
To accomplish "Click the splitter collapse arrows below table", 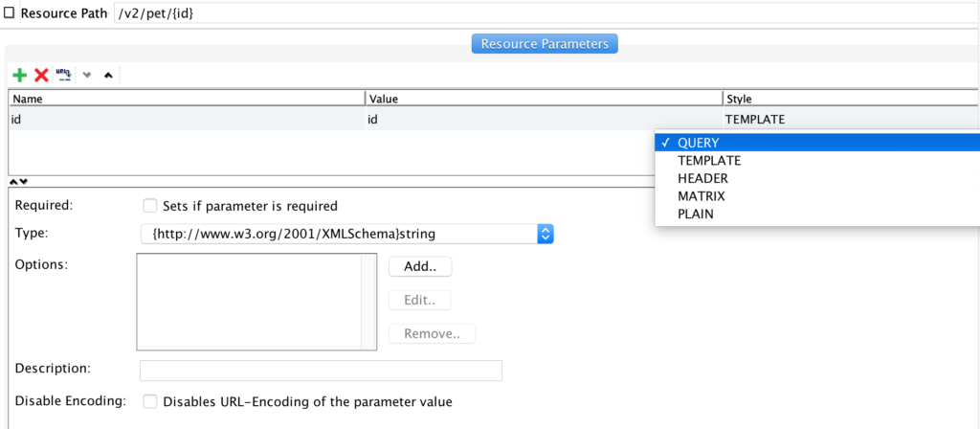I will click(18, 181).
